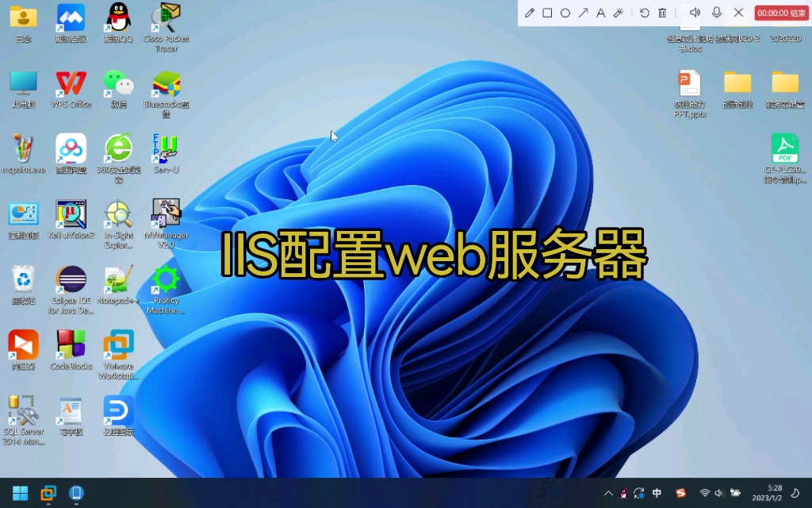Select SQL Server 2014 Management shortcut
812x508 pixels.
pos(23,420)
